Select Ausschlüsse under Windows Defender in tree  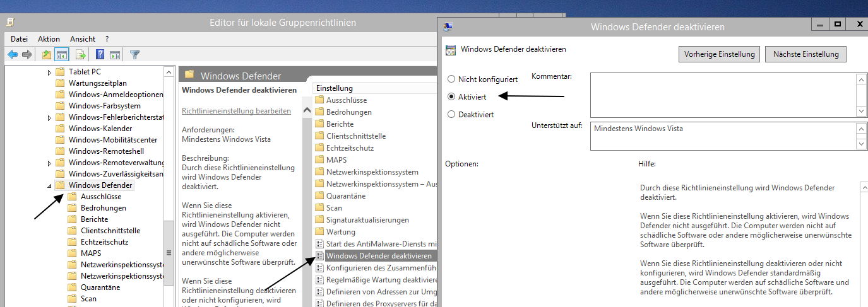point(100,197)
